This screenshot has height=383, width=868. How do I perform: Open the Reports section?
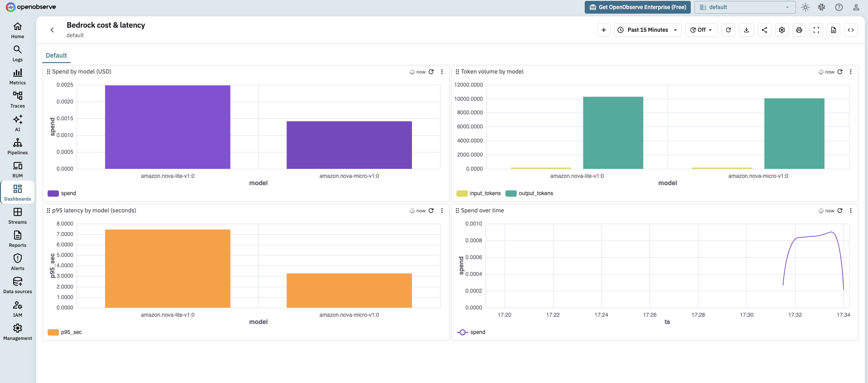click(x=18, y=239)
